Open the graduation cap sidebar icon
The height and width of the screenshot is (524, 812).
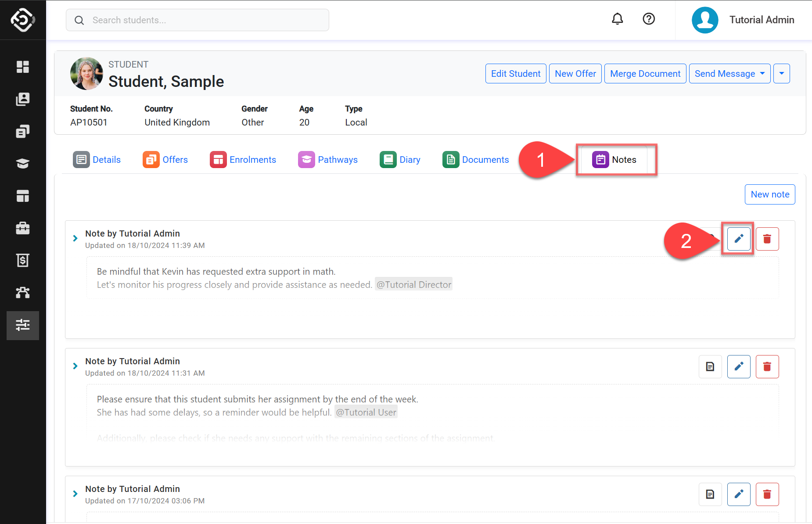pyautogui.click(x=23, y=164)
